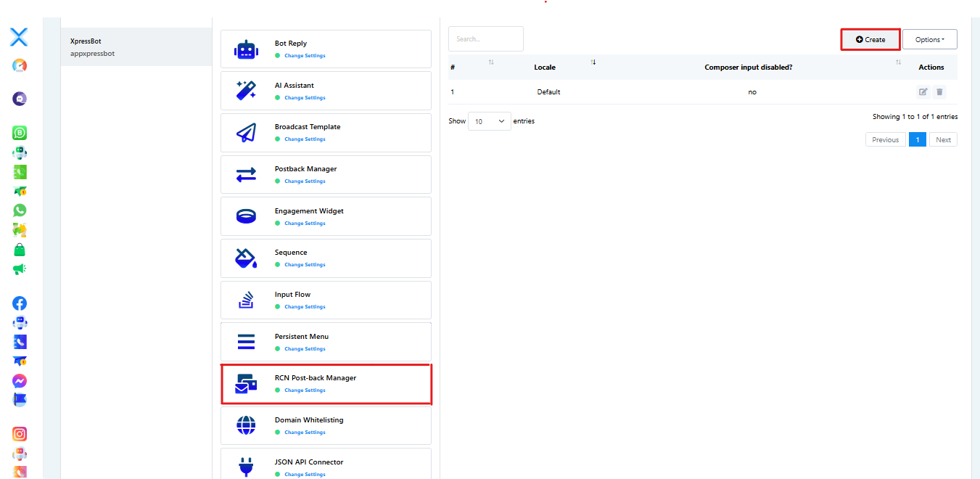The height and width of the screenshot is (479, 980).
Task: Click Change Settings under AI Assistant
Action: pyautogui.click(x=305, y=98)
